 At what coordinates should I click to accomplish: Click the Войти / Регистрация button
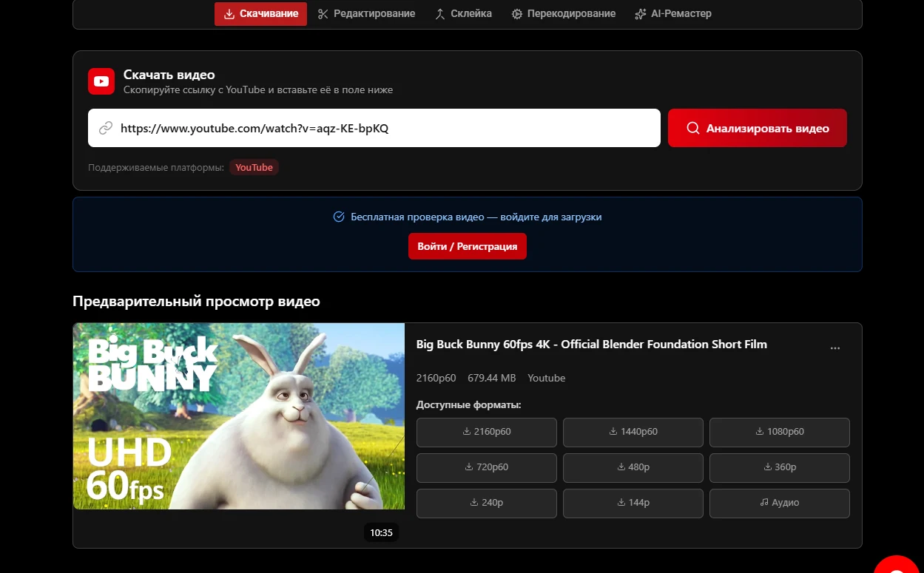(x=468, y=246)
